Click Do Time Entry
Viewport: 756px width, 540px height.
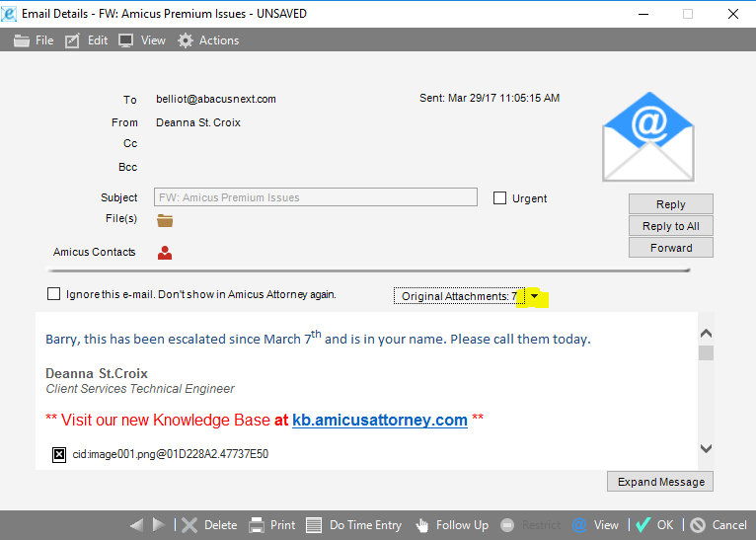click(354, 525)
